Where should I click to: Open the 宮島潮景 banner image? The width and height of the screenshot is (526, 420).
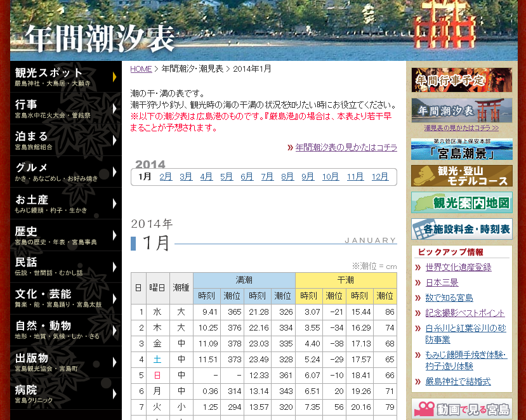pyautogui.click(x=461, y=150)
